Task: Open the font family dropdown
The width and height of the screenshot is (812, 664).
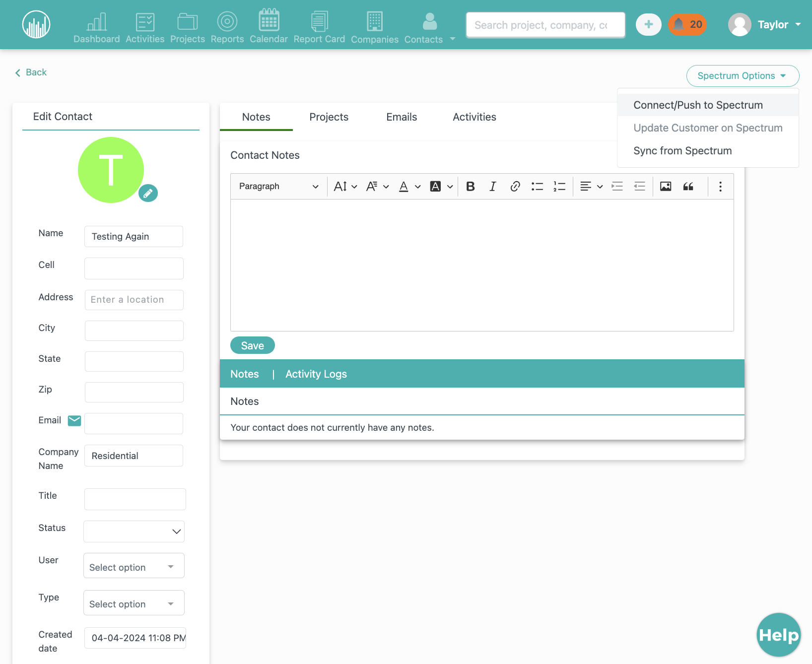Action: (x=377, y=187)
